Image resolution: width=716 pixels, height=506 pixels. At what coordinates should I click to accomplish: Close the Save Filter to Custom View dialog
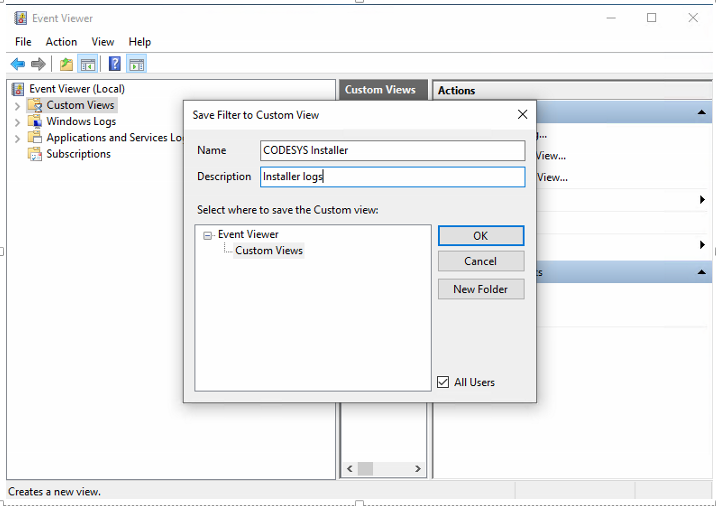[522, 115]
